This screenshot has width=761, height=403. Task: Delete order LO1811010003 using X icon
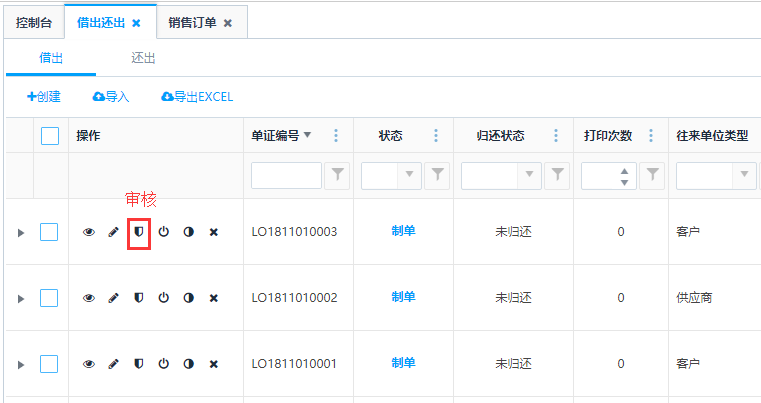(213, 232)
